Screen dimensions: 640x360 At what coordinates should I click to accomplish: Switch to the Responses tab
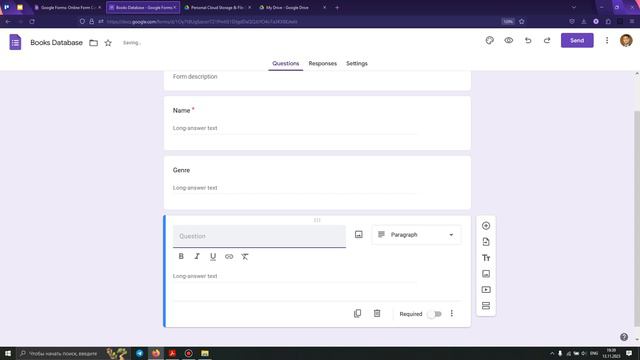click(322, 63)
